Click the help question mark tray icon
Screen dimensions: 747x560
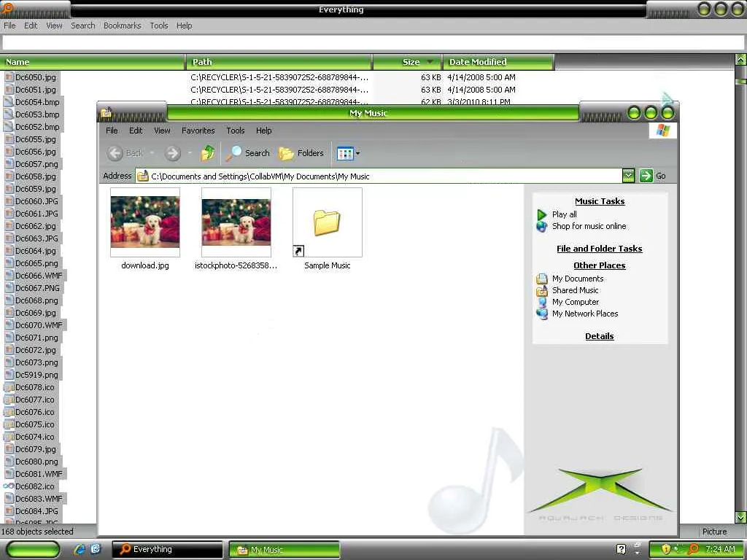coord(622,549)
